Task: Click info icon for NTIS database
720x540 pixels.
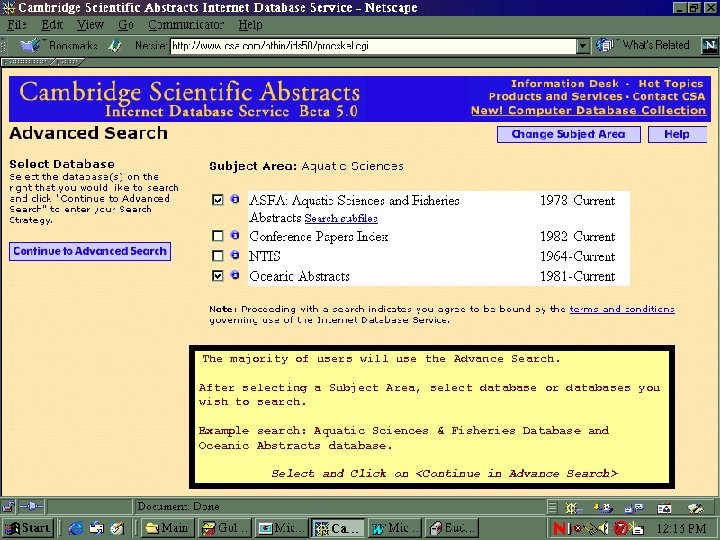Action: (x=235, y=255)
